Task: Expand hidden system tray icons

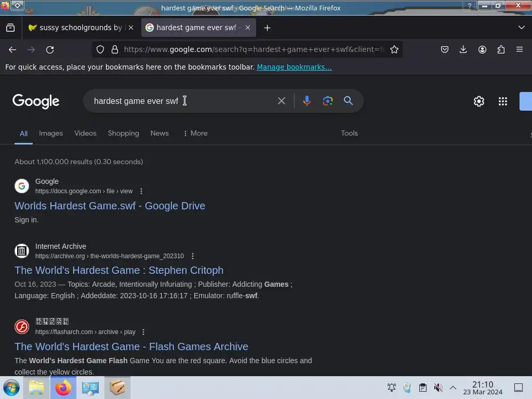Action: coord(453,388)
